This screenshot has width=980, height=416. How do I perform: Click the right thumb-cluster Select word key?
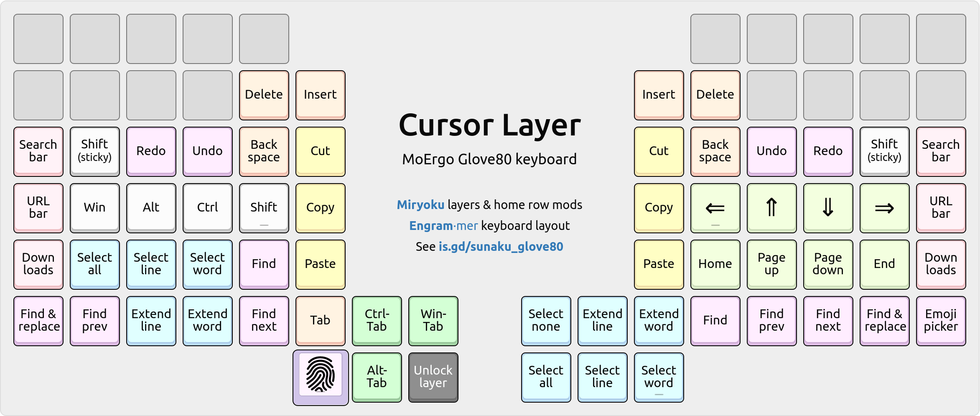click(659, 377)
